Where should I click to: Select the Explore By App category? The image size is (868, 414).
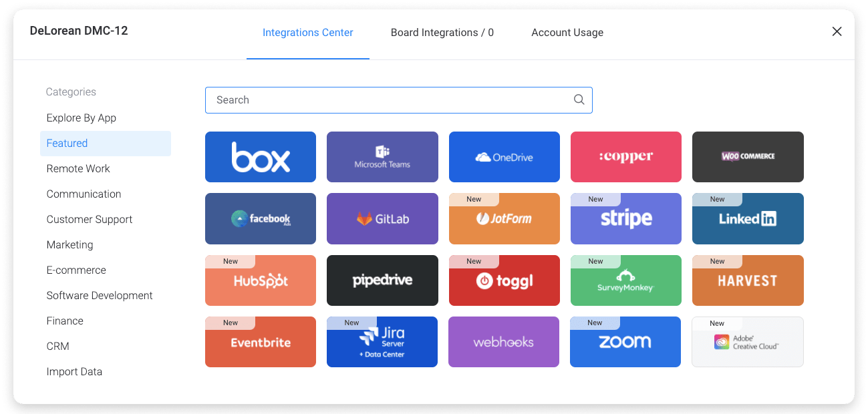click(106, 118)
